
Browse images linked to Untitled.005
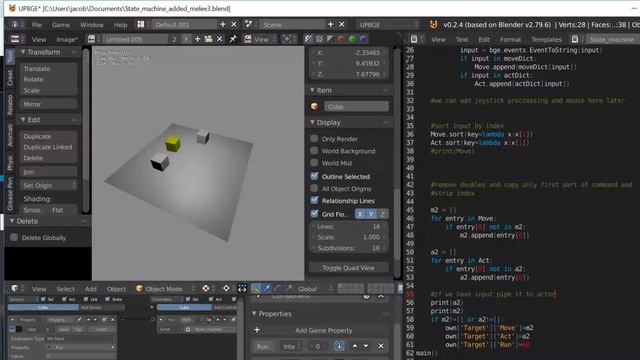(x=91, y=39)
